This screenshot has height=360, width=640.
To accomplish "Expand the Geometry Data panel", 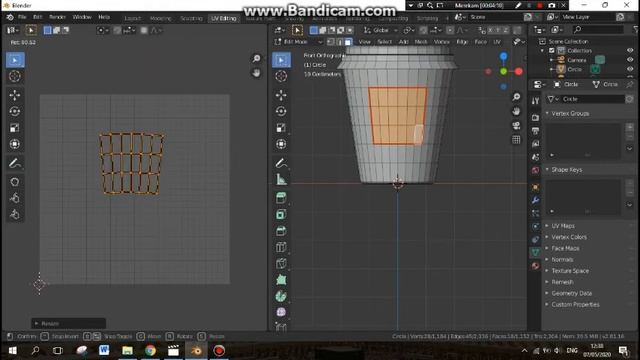I will tap(571, 293).
